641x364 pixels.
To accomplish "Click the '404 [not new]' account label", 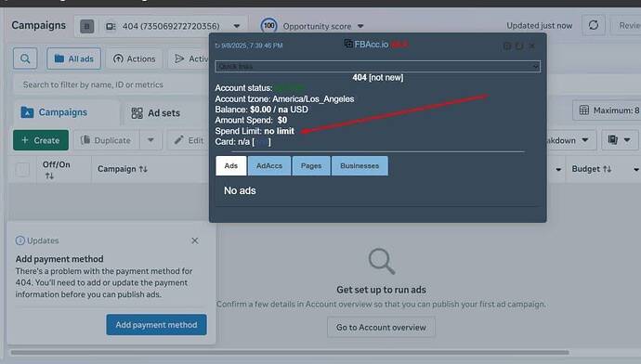I will click(x=378, y=77).
